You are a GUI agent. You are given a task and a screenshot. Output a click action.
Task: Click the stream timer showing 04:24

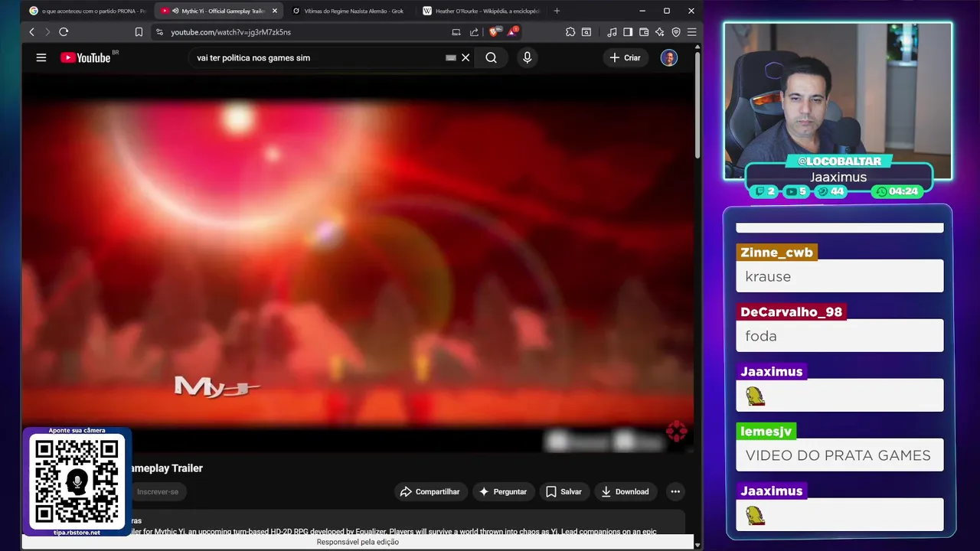tap(897, 191)
